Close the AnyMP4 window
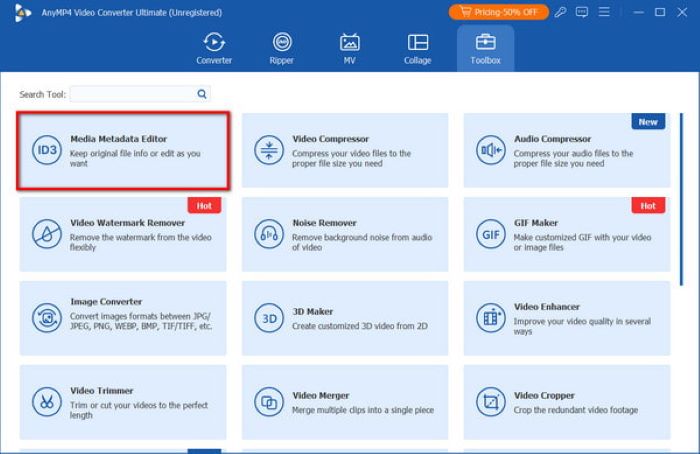700x454 pixels. click(x=682, y=12)
